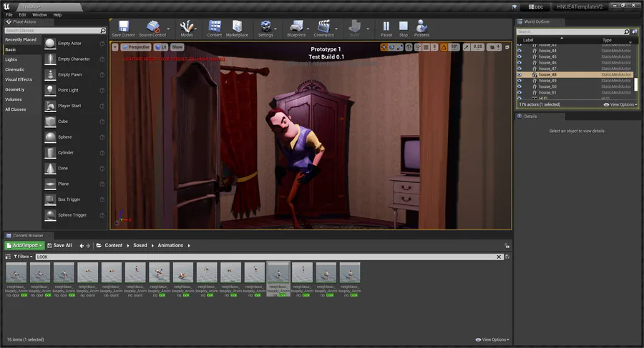644x348 pixels.
Task: Click the Sphere Trigger icon
Action: click(x=50, y=215)
